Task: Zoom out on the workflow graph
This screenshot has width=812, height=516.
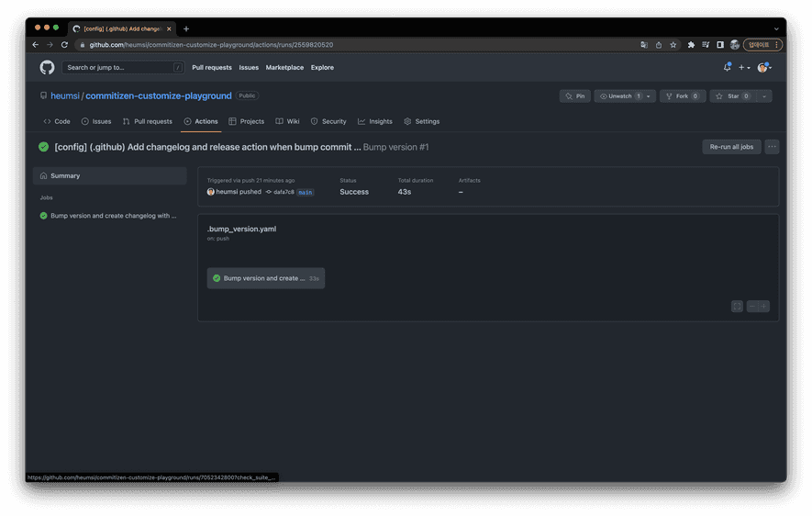Action: tap(751, 307)
